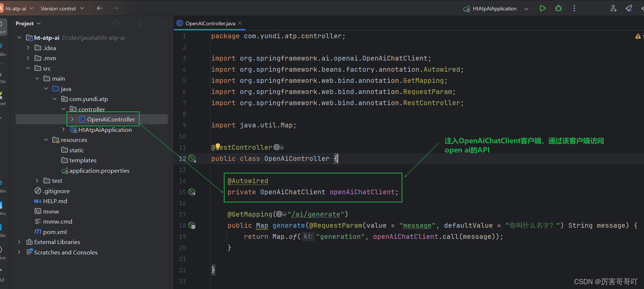Open application.properties

(99, 171)
